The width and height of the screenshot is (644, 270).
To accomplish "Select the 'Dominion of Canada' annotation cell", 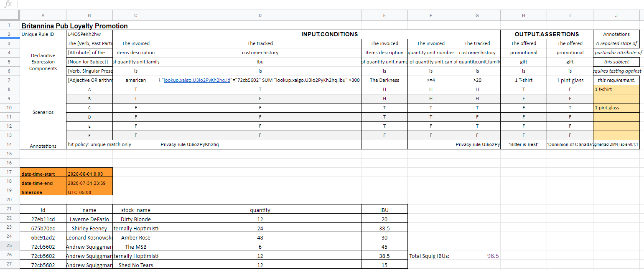I will [570, 144].
